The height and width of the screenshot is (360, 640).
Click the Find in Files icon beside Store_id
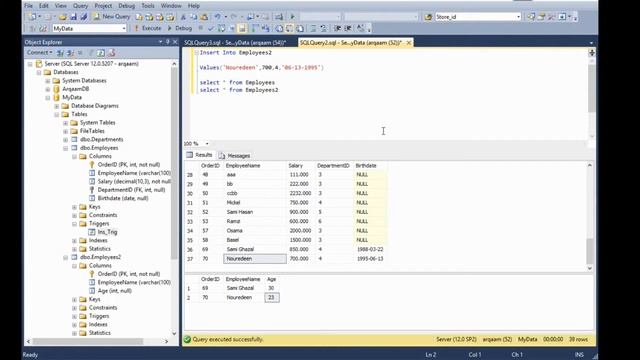coord(428,17)
